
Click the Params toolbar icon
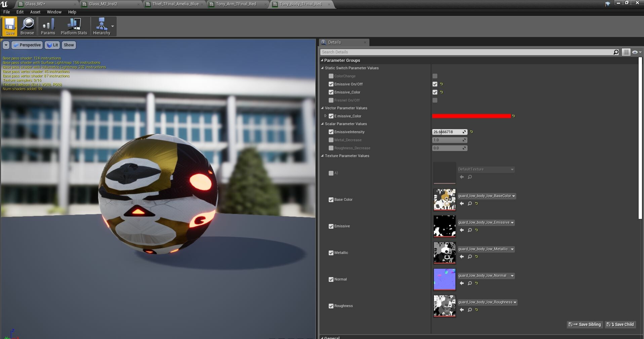pyautogui.click(x=48, y=26)
